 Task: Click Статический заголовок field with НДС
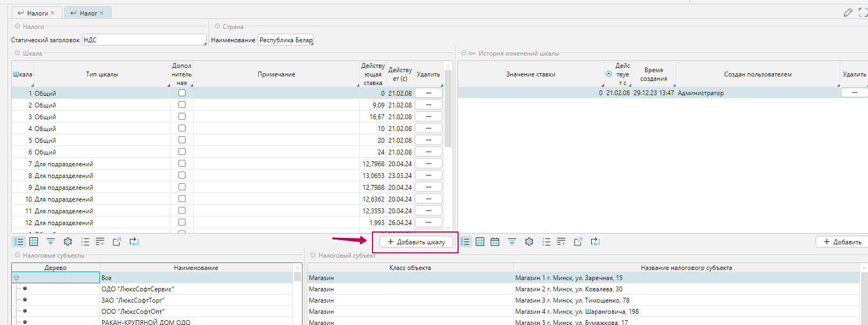tap(144, 40)
